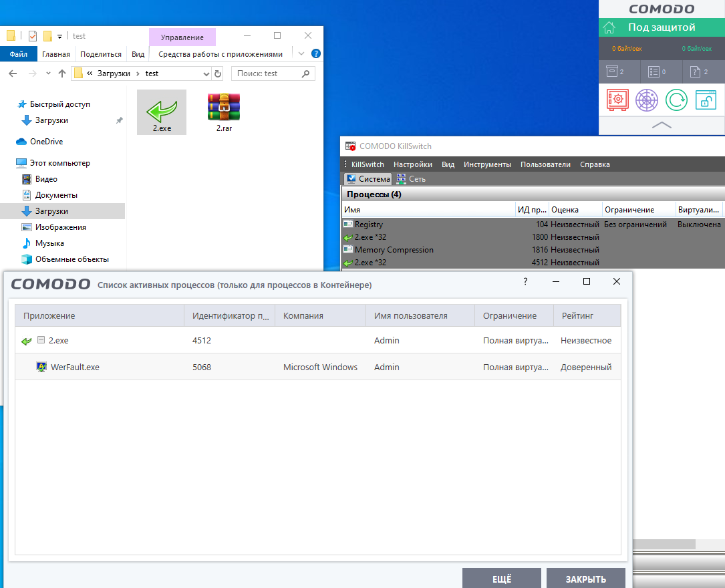The height and width of the screenshot is (588, 725).
Task: Open the Управление contextual tab
Action: [182, 37]
